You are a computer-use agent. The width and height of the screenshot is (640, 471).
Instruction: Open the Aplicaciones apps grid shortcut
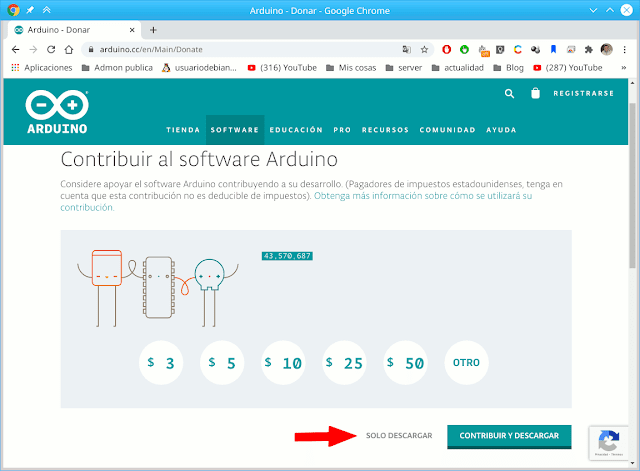42,68
